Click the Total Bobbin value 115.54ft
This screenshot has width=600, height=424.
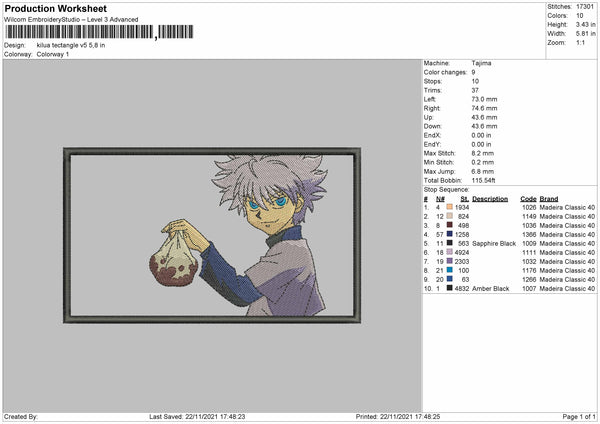483,180
